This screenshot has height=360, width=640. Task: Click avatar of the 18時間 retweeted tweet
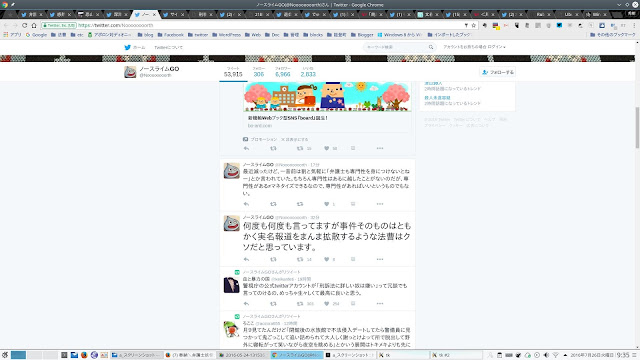(x=231, y=285)
